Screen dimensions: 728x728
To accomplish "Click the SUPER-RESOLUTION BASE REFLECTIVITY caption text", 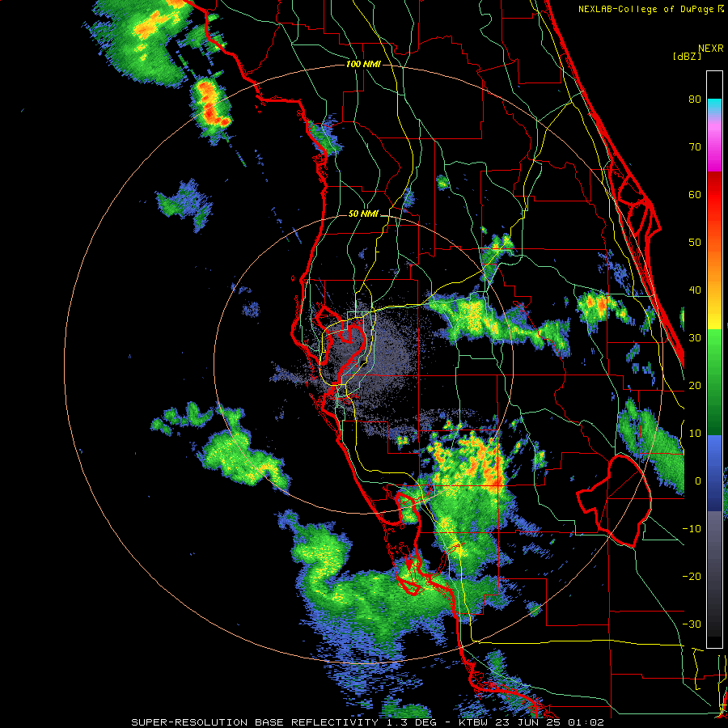I will [x=255, y=722].
